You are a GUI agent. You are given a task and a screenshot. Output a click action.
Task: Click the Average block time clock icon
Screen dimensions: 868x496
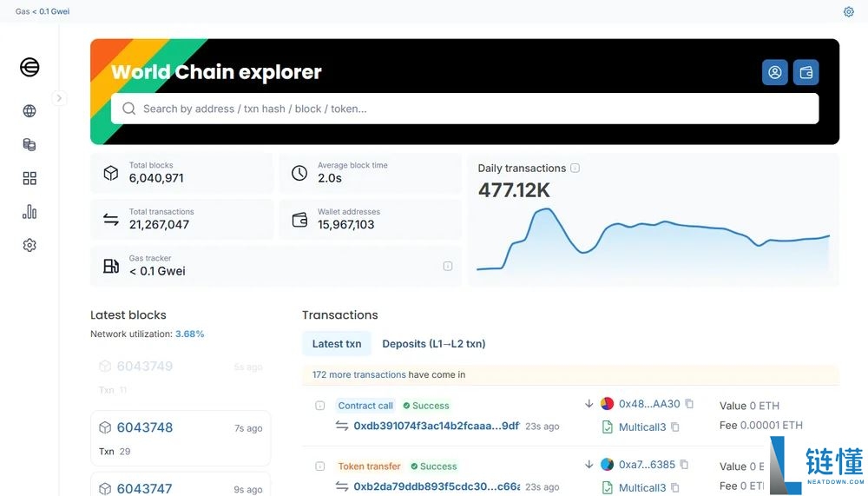tap(299, 173)
